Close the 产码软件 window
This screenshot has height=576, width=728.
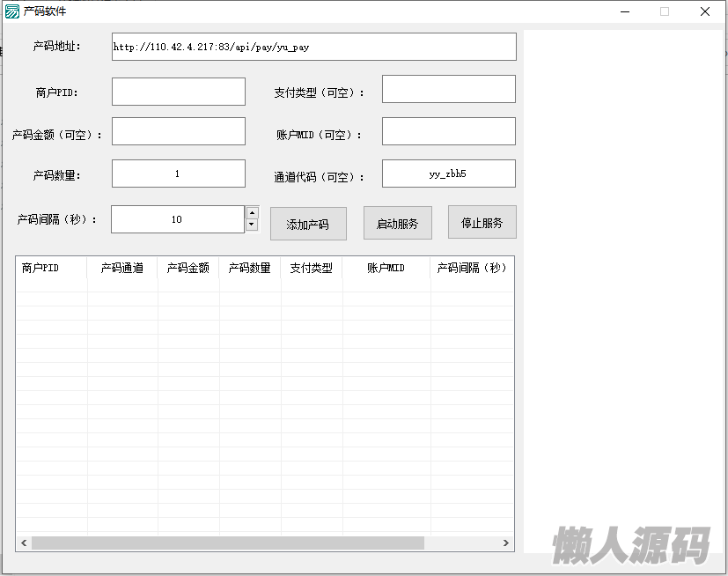click(x=705, y=11)
